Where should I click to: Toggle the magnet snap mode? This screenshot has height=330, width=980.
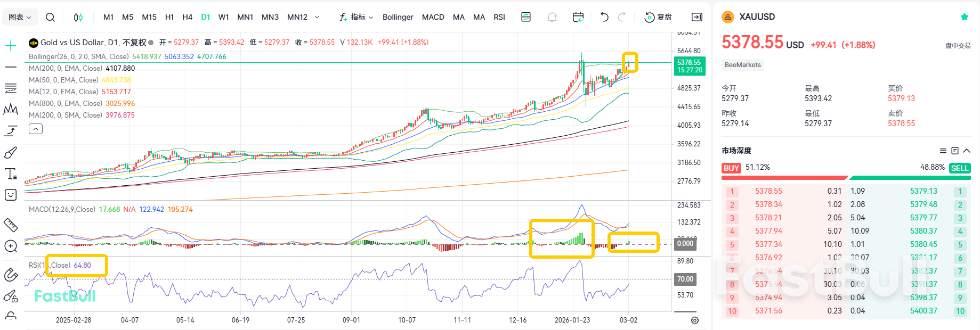click(x=11, y=275)
